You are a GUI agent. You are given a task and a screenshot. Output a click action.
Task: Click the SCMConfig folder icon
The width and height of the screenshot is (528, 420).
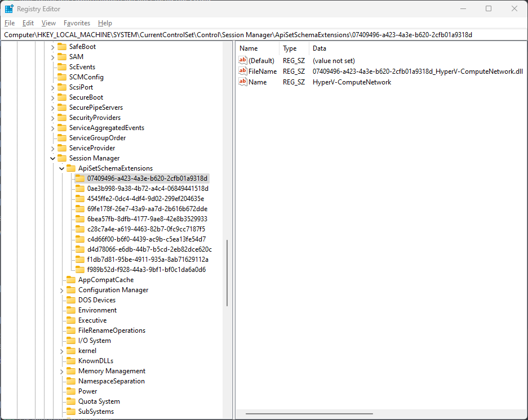62,77
